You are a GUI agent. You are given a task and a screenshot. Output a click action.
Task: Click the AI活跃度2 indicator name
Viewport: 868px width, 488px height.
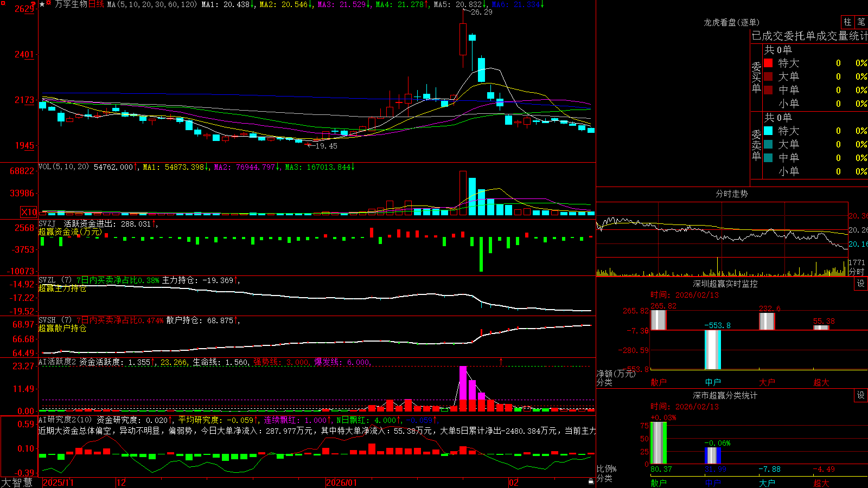click(x=57, y=362)
